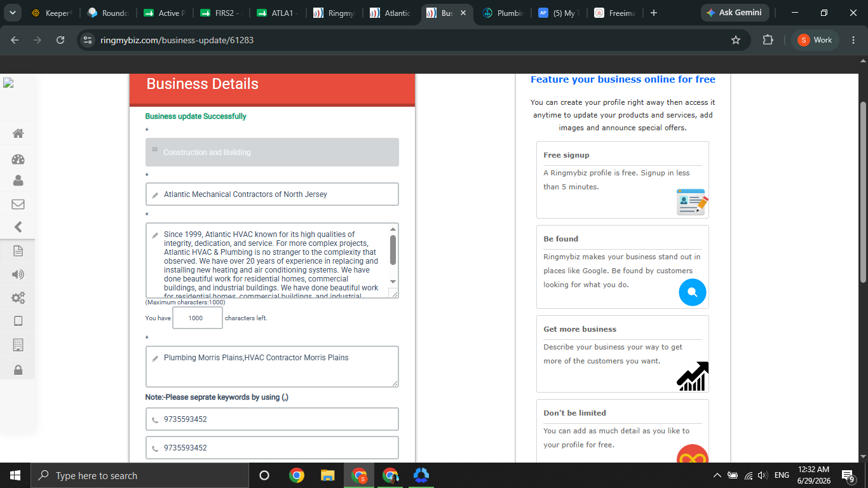868x488 pixels.
Task: Click the second phone number field 9735593452
Action: pyautogui.click(x=272, y=448)
